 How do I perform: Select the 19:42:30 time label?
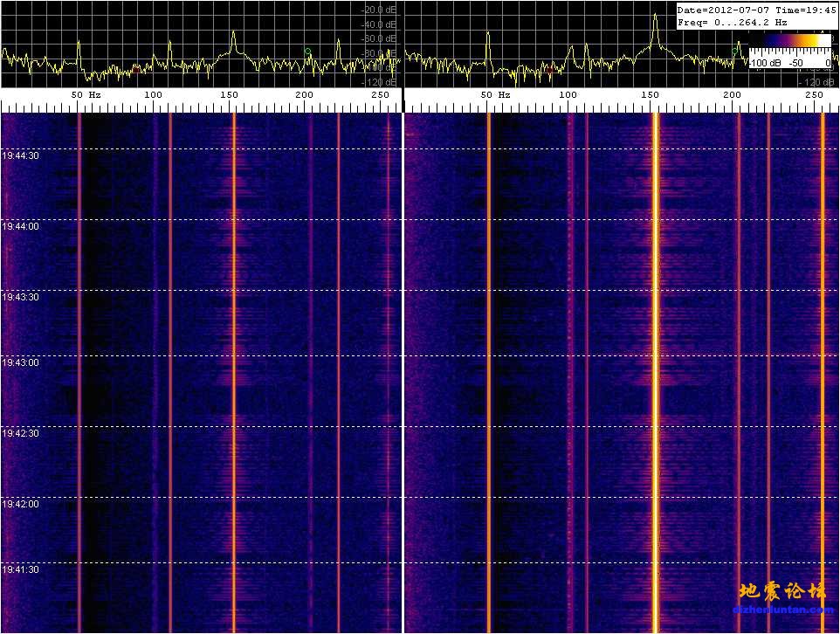(20, 433)
